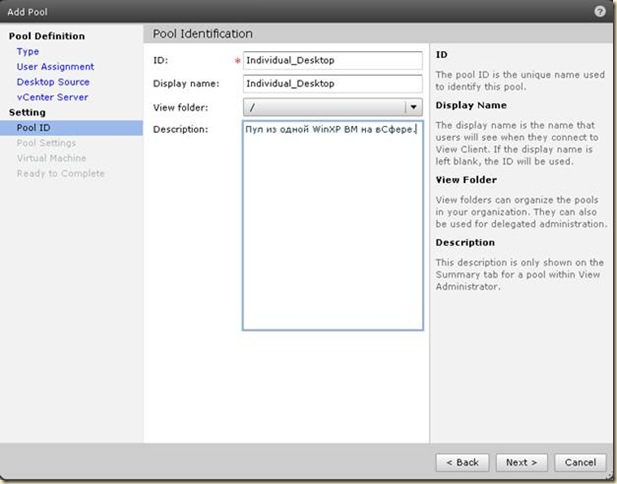Open the View folder dropdown arrow

(x=413, y=107)
